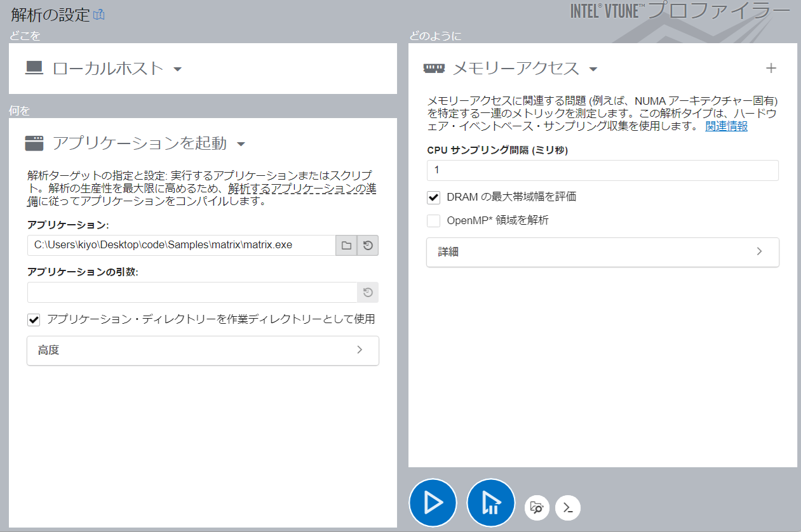Click the search binaries folder icon
Screen dimensions: 801x532
(537, 507)
